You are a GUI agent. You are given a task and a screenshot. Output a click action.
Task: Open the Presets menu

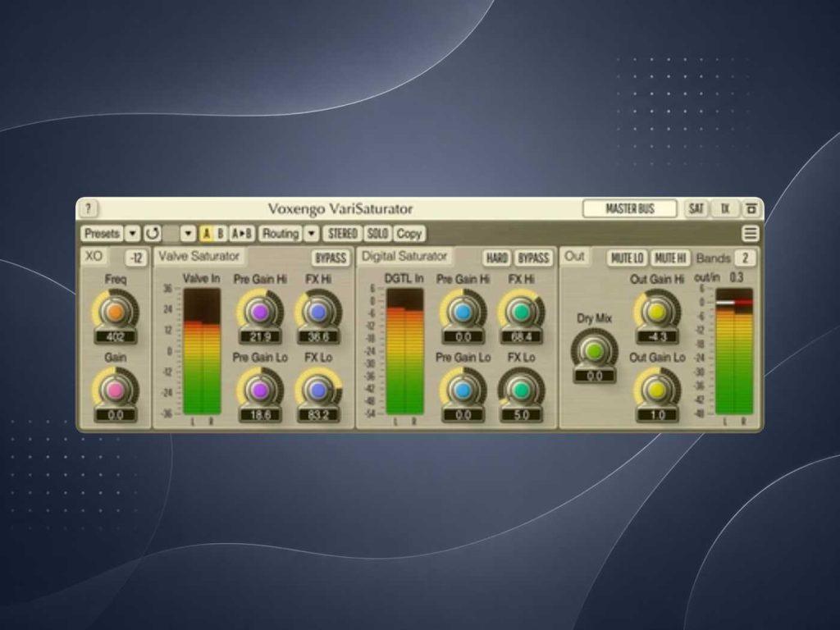click(x=103, y=234)
